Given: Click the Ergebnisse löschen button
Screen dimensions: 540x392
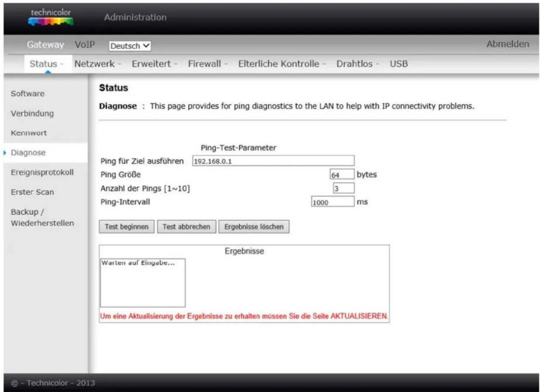Looking at the screenshot, I should pos(254,227).
